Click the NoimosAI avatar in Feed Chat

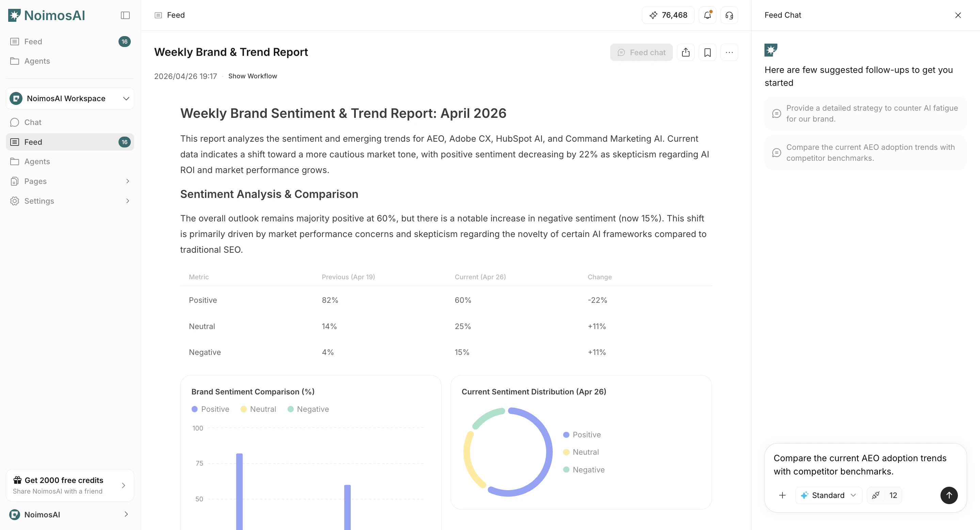tap(771, 50)
